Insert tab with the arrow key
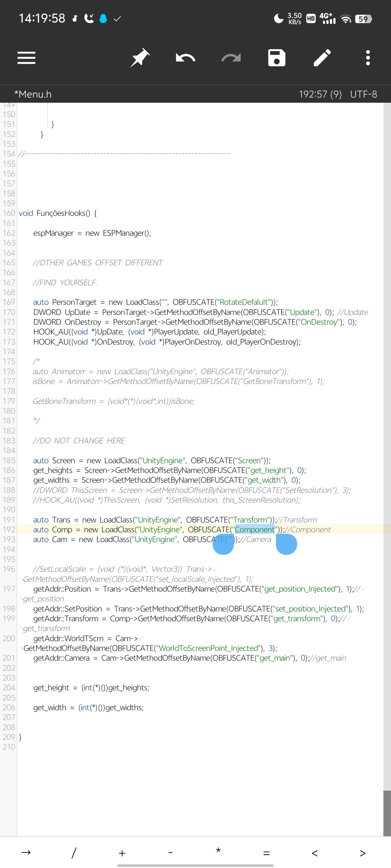The height and width of the screenshot is (868, 391). click(26, 852)
